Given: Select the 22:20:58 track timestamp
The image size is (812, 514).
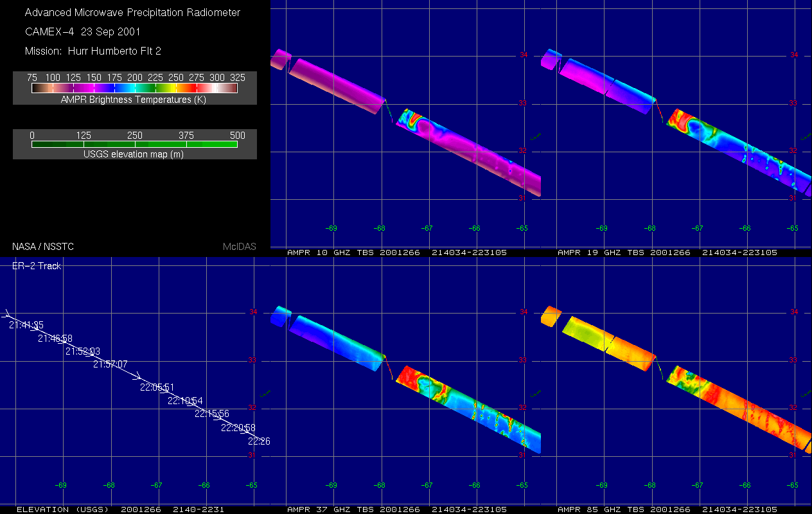Looking at the screenshot, I should [x=238, y=428].
